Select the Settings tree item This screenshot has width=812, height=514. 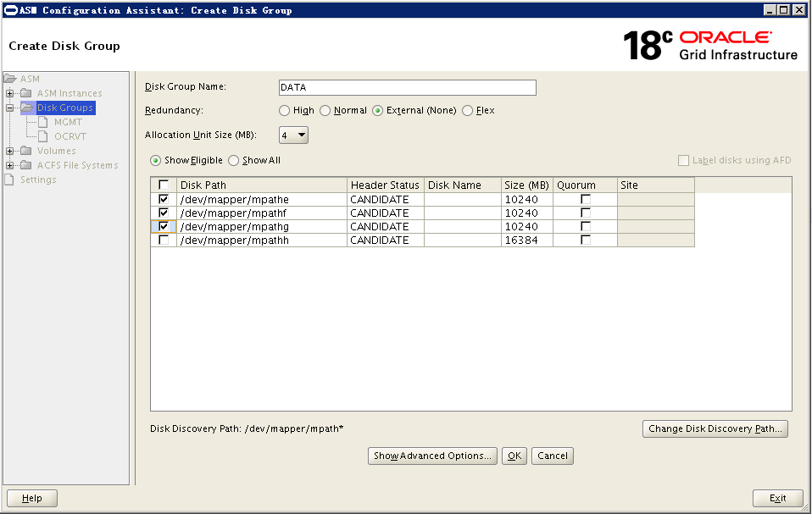click(38, 180)
